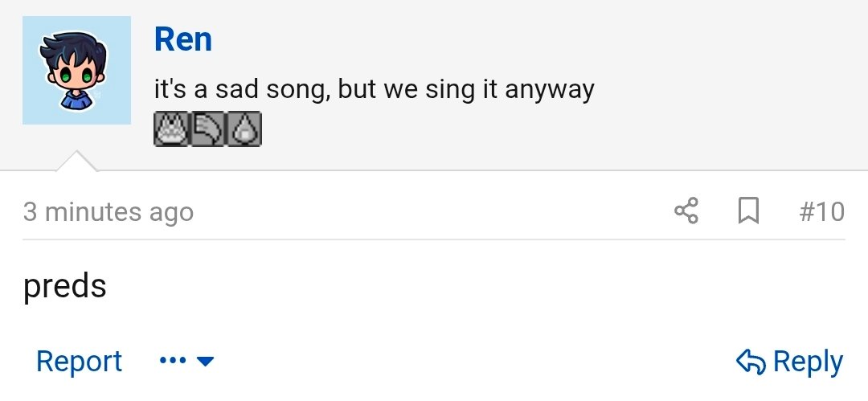Image resolution: width=868 pixels, height=401 pixels.
Task: Expand the triangle arrow next to Report
Action: click(206, 362)
